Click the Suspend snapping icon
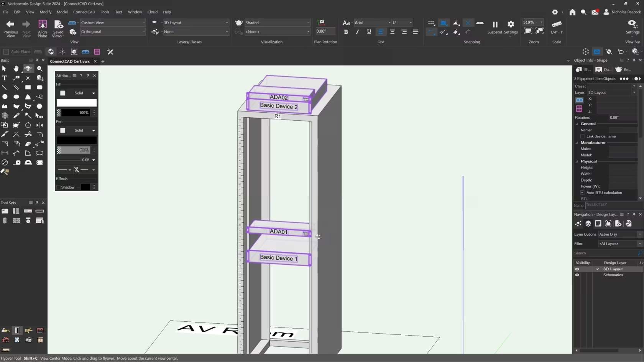This screenshot has width=644, height=362. (495, 24)
